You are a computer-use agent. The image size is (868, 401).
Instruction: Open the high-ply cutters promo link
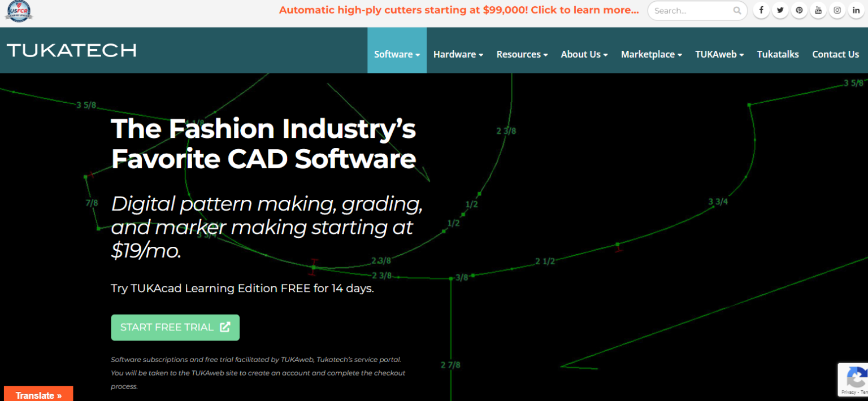point(458,10)
